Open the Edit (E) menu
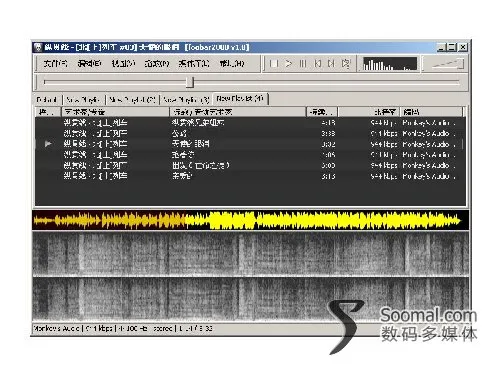 [89, 63]
